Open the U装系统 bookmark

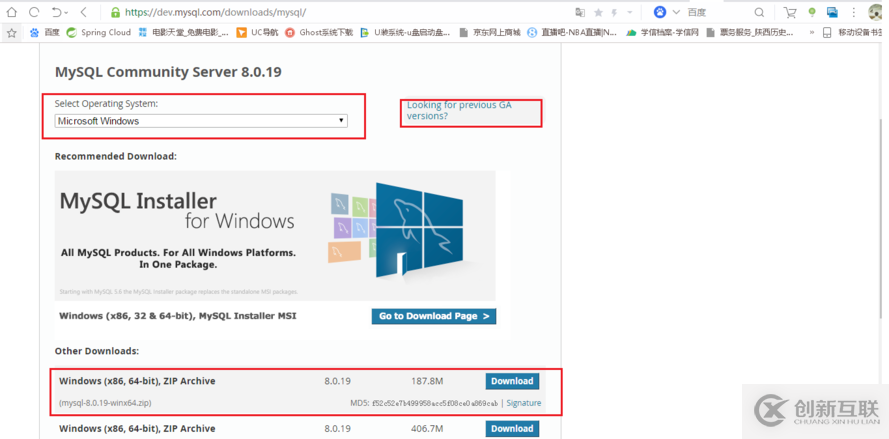click(405, 33)
